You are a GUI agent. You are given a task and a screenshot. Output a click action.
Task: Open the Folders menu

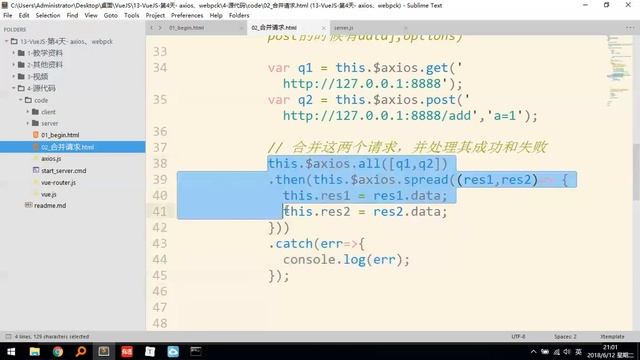pos(239,15)
